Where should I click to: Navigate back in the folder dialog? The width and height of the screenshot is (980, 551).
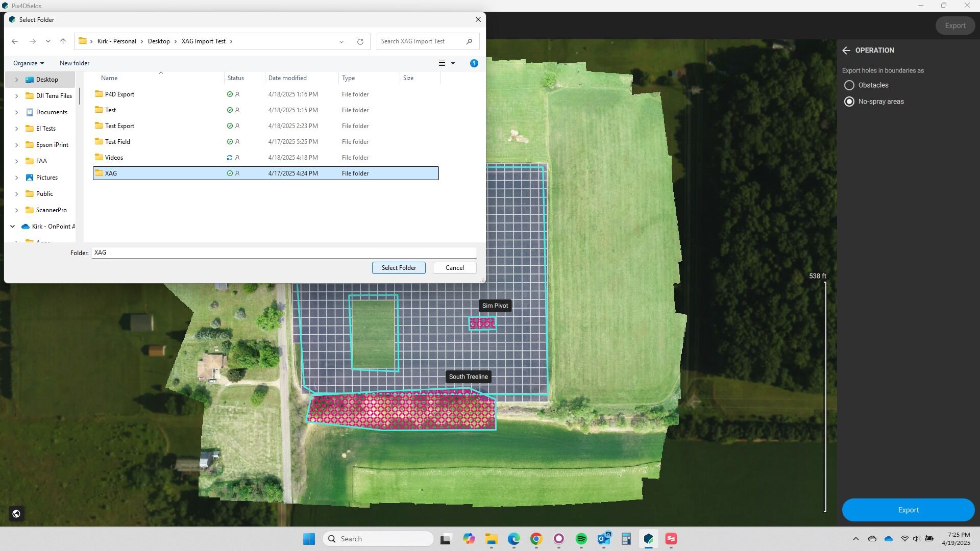coord(15,42)
